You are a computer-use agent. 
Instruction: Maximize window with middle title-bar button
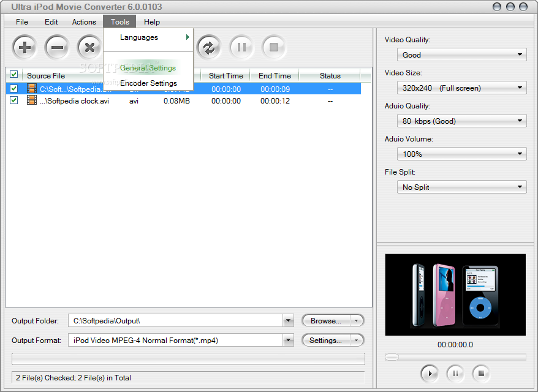[510, 7]
